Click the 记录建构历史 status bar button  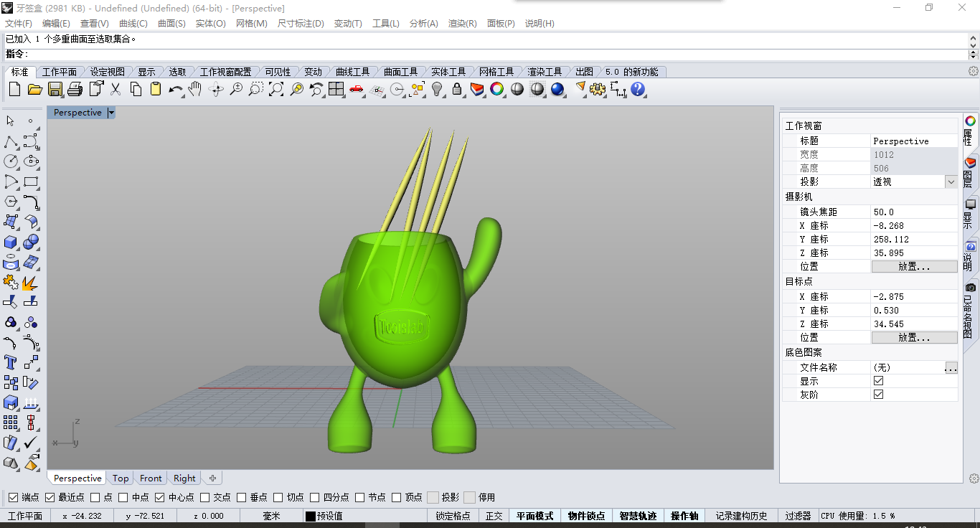(x=741, y=516)
